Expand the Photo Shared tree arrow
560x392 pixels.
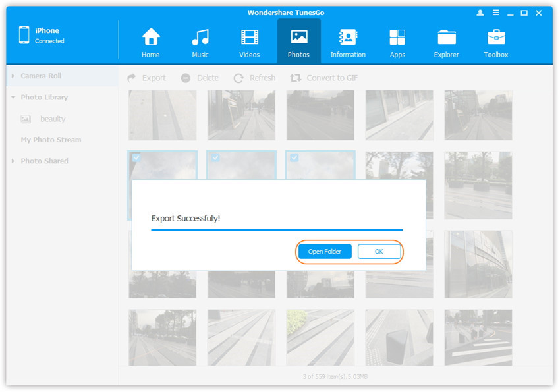point(13,161)
